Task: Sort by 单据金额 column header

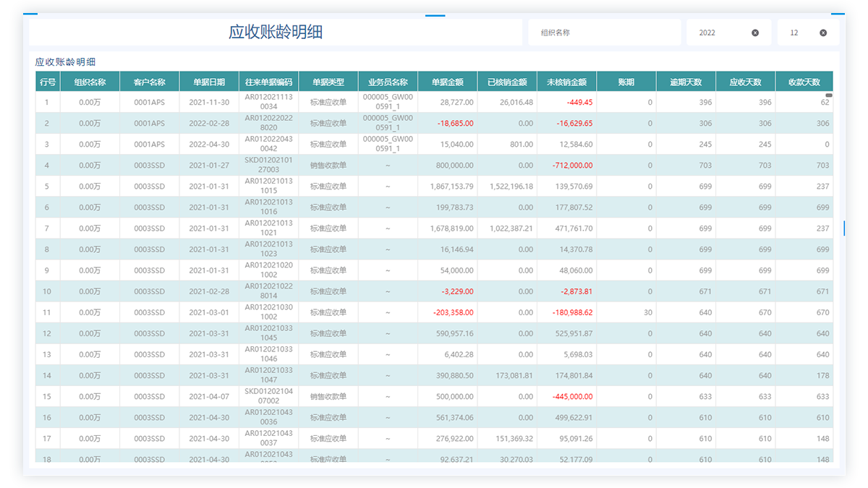Action: coord(448,82)
